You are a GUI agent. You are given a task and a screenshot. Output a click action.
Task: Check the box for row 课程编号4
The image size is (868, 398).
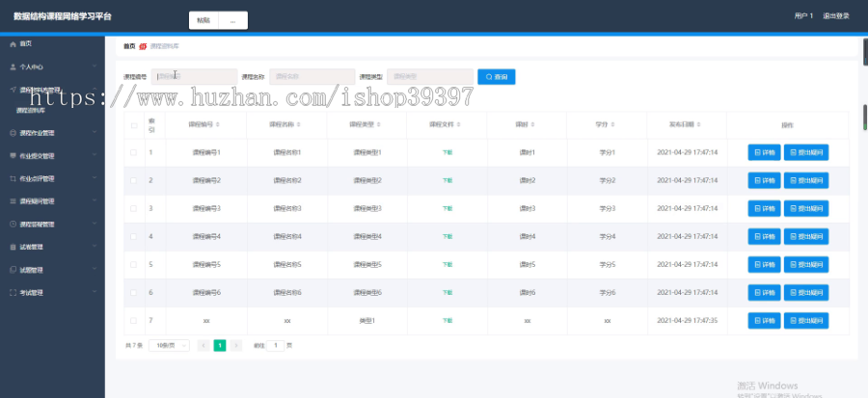pos(133,236)
